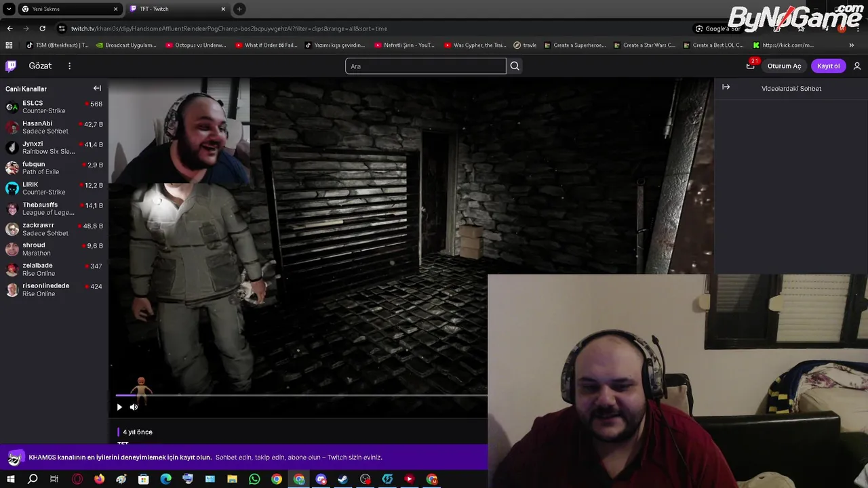
Task: Open the tab search dropdown
Action: 8,9
